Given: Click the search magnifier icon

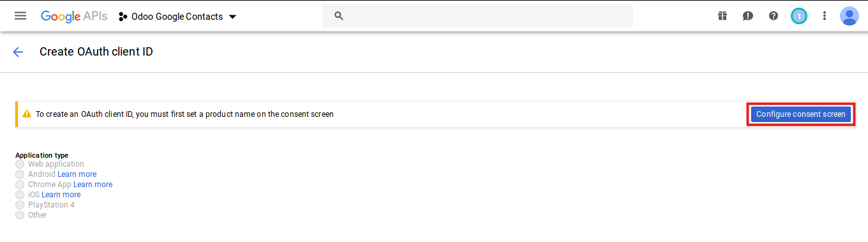Looking at the screenshot, I should click(339, 16).
